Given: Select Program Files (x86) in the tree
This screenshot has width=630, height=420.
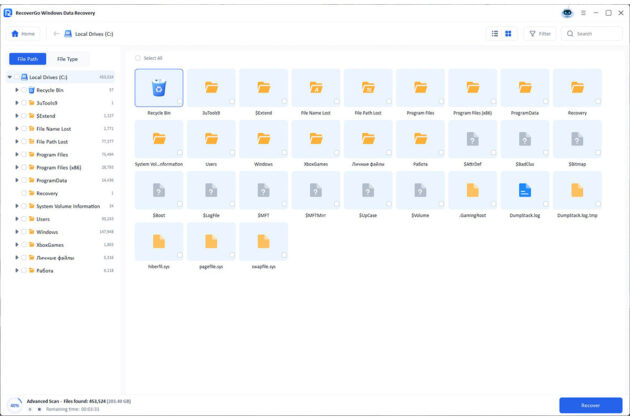Looking at the screenshot, I should 61,167.
